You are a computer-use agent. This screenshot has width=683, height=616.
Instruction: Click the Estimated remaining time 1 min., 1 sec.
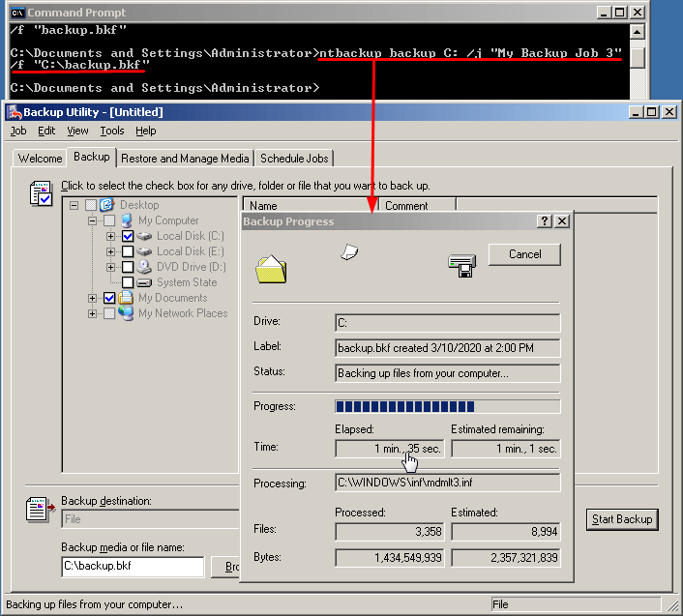click(x=506, y=449)
